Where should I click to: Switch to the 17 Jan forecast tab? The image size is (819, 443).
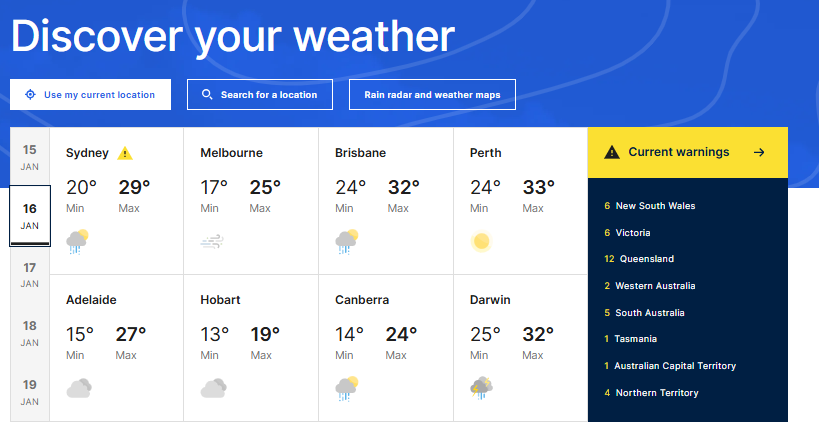30,274
